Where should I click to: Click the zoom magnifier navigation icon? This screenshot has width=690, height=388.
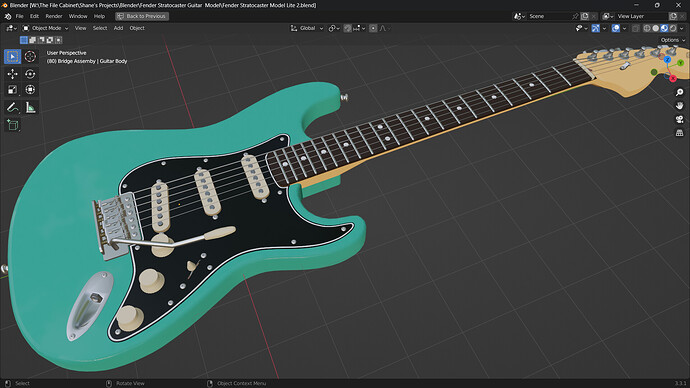click(x=679, y=92)
